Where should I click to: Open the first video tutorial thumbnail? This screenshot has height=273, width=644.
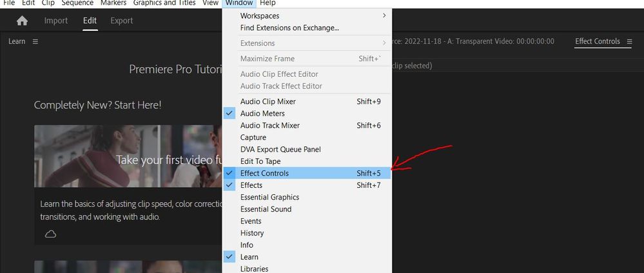click(x=128, y=156)
